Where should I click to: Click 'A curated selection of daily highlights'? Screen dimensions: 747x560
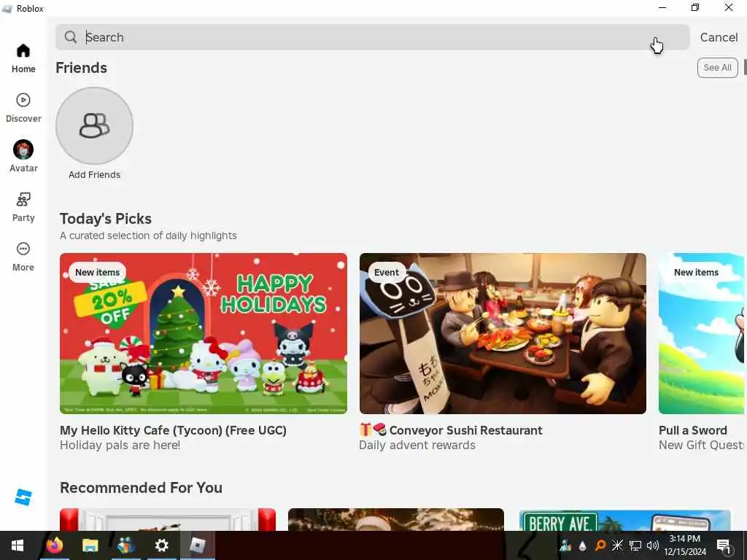(148, 236)
